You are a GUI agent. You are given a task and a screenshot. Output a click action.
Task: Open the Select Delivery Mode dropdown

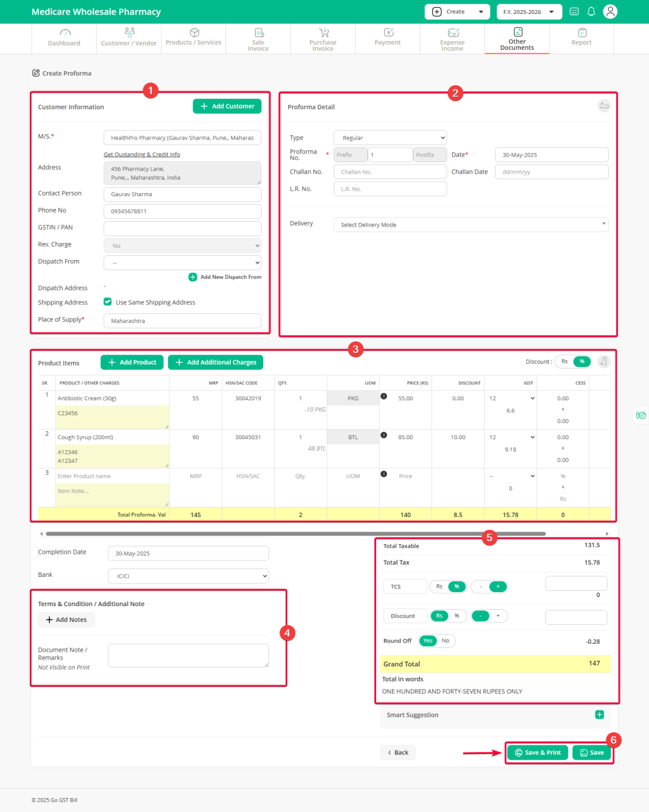pos(470,225)
